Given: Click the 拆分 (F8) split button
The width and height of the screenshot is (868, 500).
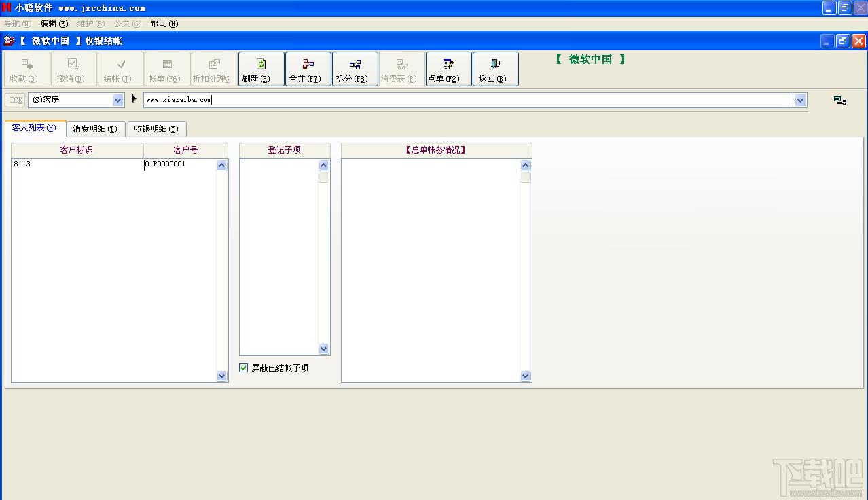Looking at the screenshot, I should pos(355,69).
